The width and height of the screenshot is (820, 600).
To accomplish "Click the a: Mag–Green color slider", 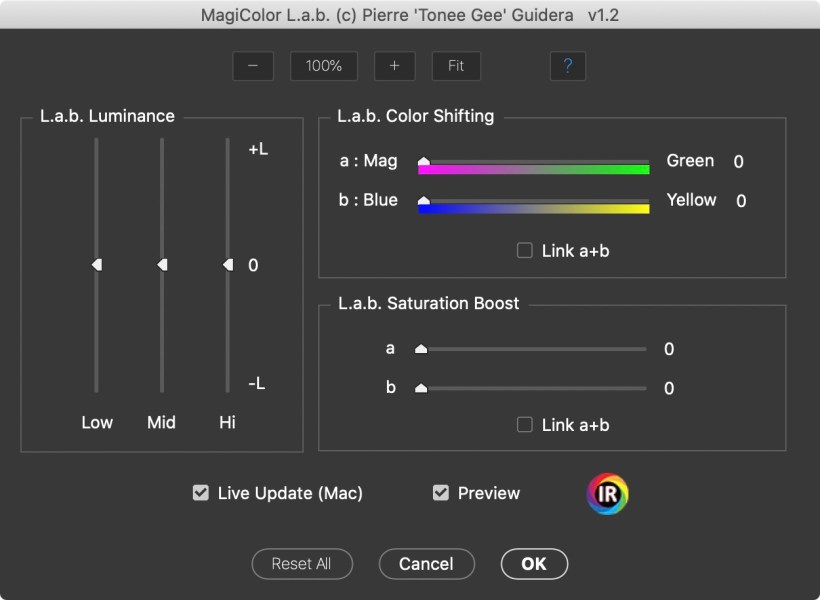I will point(533,165).
